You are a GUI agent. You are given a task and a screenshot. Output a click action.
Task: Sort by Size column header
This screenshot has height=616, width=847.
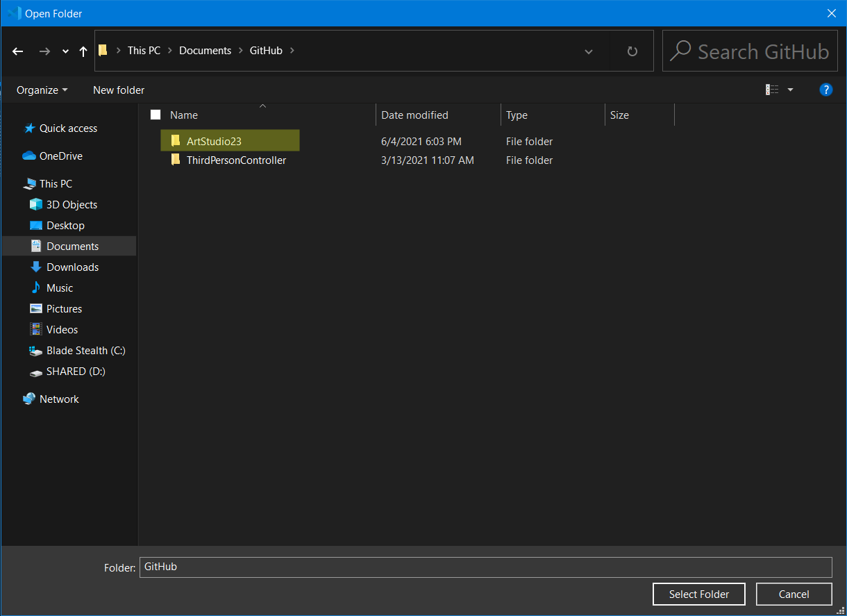619,115
